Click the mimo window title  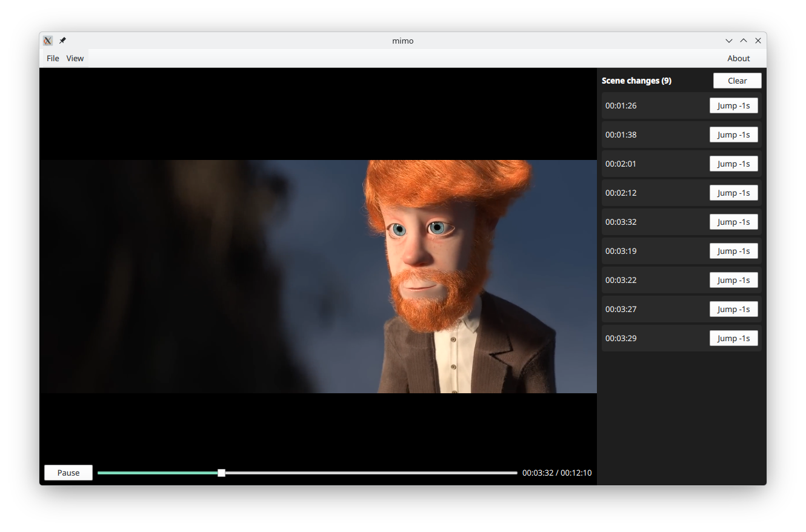pos(403,41)
